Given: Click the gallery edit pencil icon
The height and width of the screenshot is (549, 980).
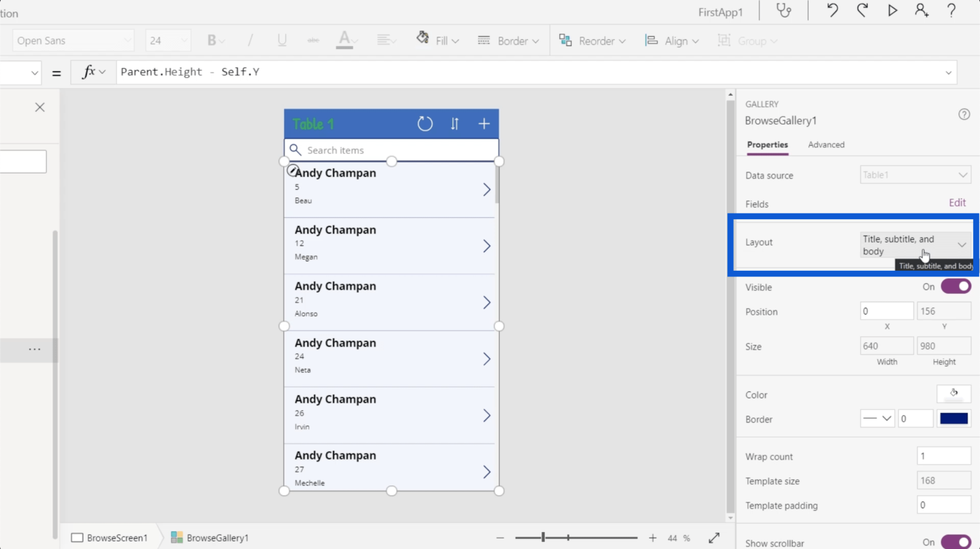Looking at the screenshot, I should point(293,170).
